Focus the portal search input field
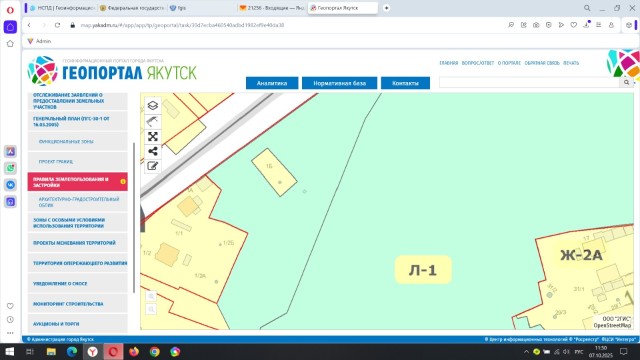The height and width of the screenshot is (360, 640). tap(529, 82)
